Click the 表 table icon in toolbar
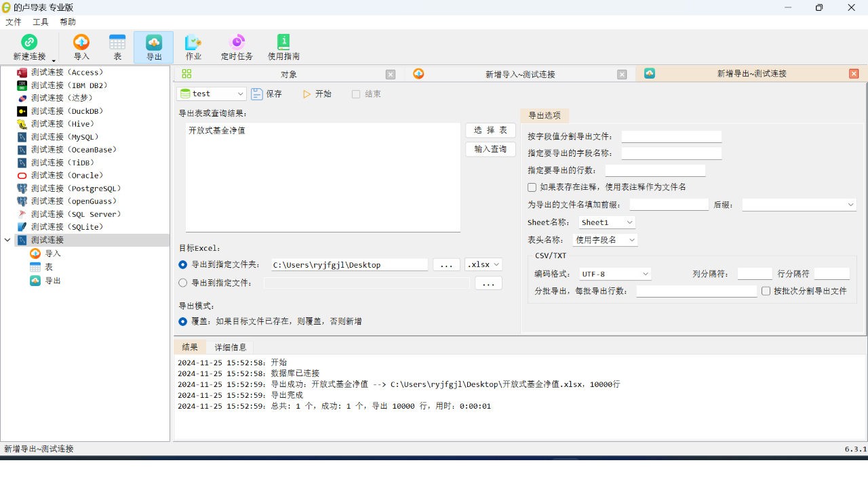Screen dimensions: 868x488 click(x=117, y=43)
